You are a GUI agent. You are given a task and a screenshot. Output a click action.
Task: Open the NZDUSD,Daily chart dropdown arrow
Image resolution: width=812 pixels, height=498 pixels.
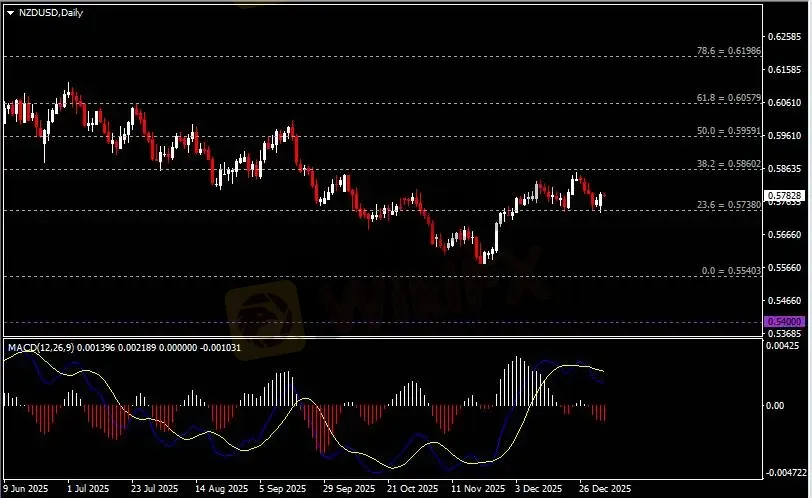click(x=10, y=13)
